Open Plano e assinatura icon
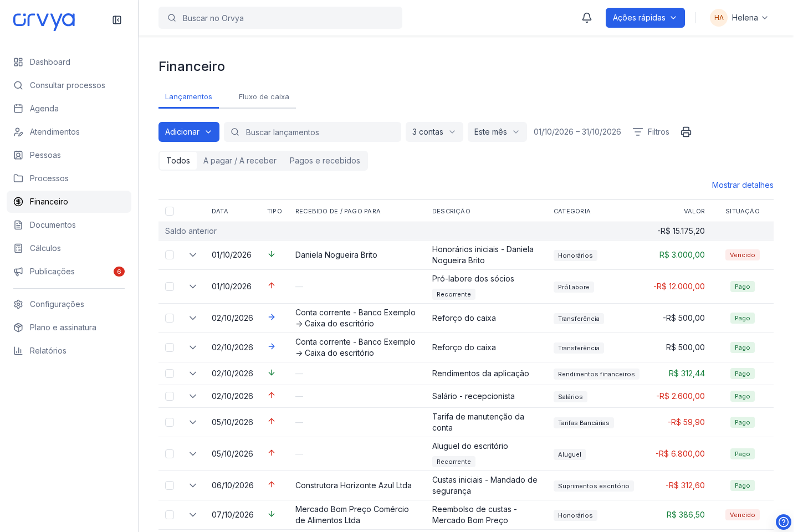798x532 pixels. [18, 328]
